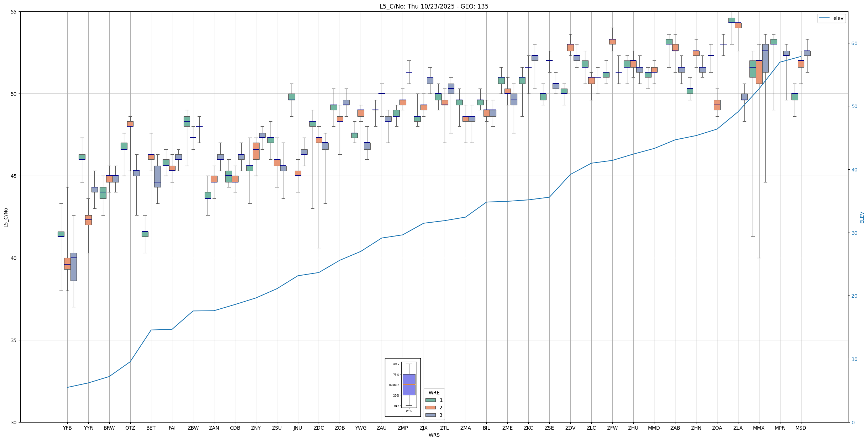Click the chart title L5_C/No text
This screenshot has width=868, height=441.
(x=434, y=6)
